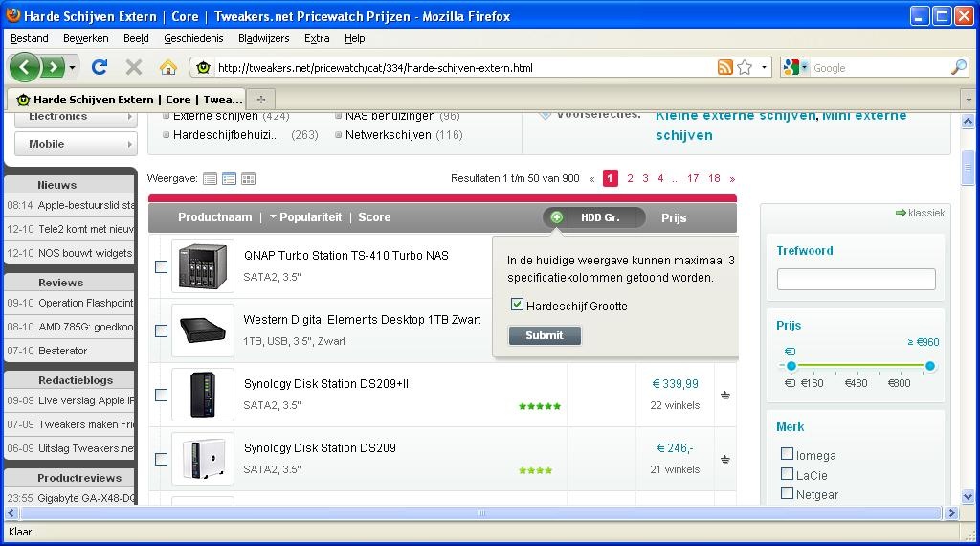
Task: Go forward with the green forward arrow
Action: tap(54, 67)
